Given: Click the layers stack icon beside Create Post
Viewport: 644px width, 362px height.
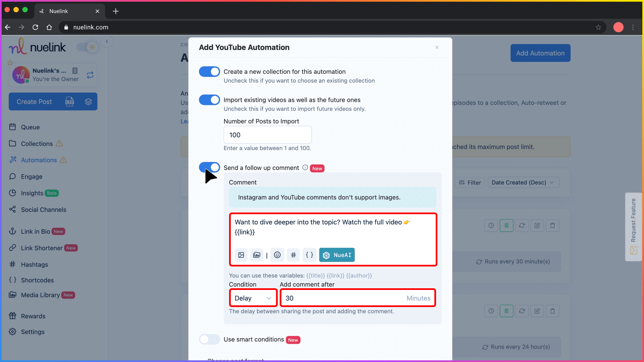Looking at the screenshot, I should pos(88,102).
